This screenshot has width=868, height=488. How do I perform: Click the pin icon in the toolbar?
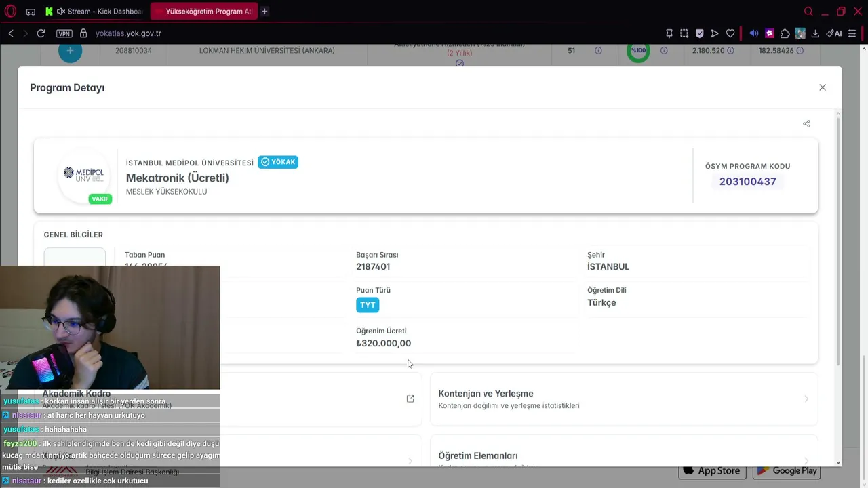click(669, 33)
